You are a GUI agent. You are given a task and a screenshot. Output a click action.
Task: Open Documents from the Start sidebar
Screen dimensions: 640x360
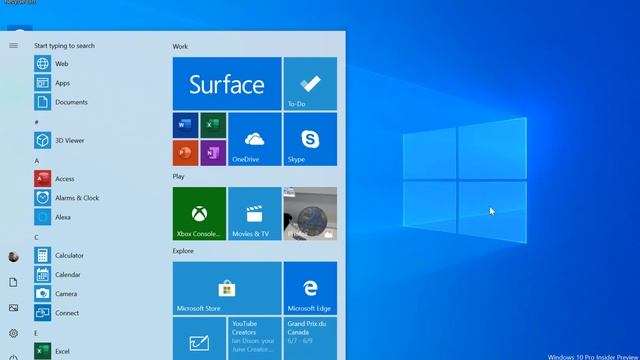(13, 282)
